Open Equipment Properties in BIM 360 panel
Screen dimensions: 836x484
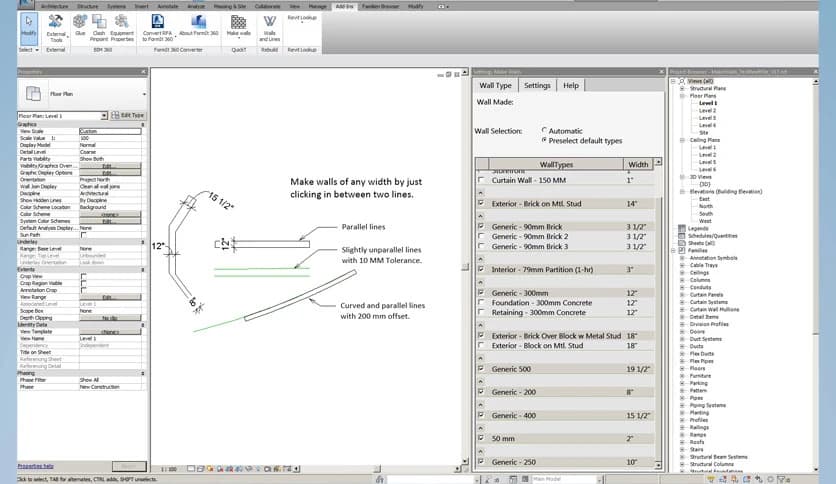[x=122, y=27]
